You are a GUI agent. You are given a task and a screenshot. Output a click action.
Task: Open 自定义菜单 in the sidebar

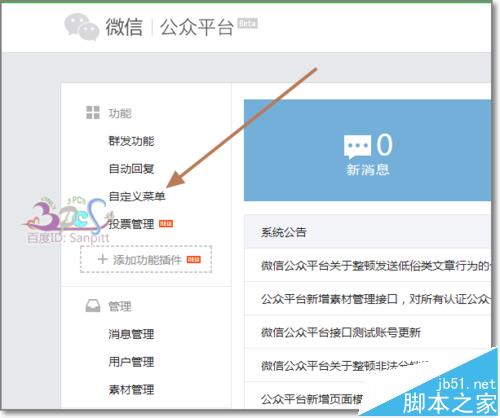click(137, 196)
